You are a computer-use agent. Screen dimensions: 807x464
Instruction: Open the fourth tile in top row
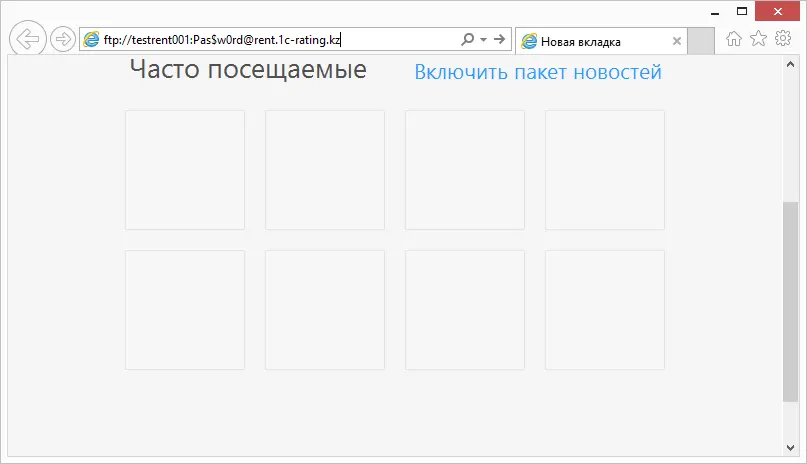[605, 170]
